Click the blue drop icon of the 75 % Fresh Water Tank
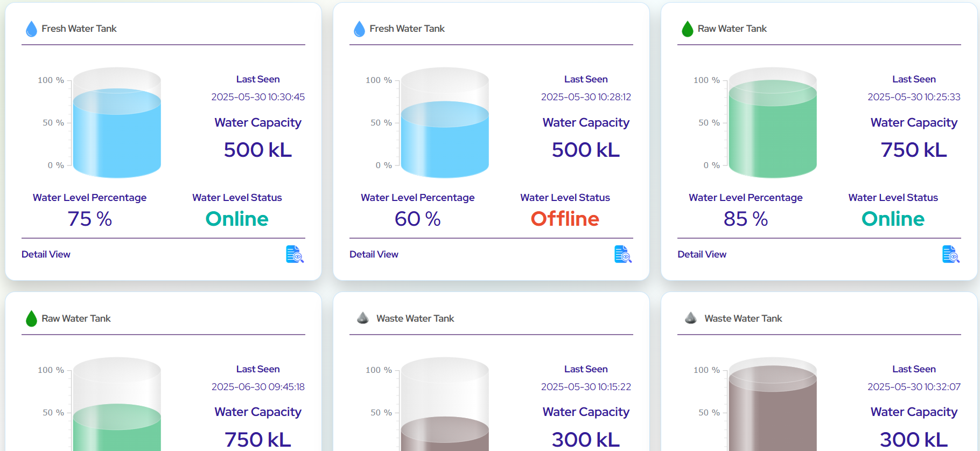 (x=31, y=29)
